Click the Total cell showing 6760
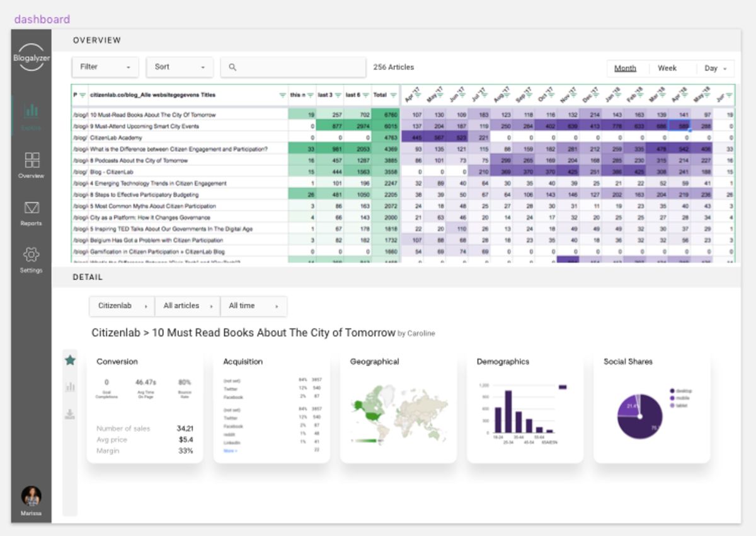Screen dimensions: 756x536 [x=385, y=115]
